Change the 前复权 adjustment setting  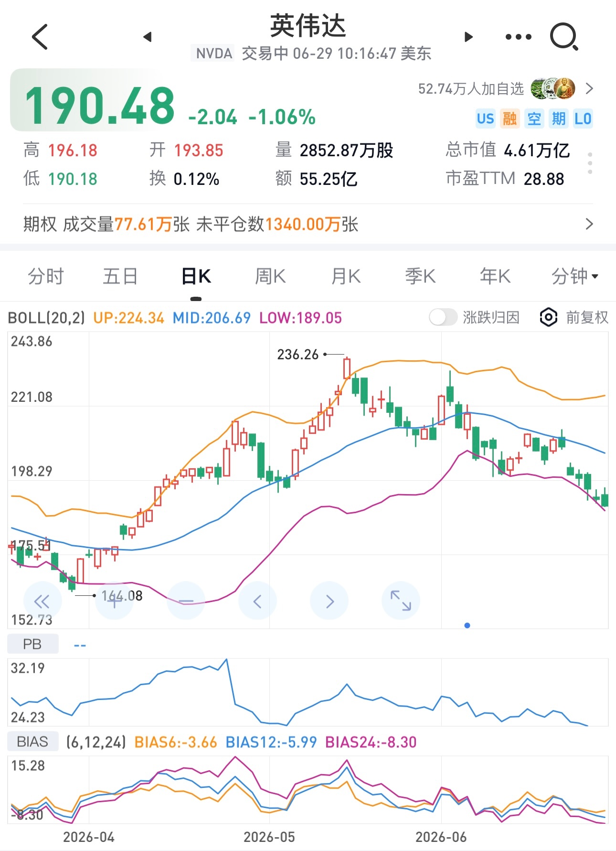[587, 317]
